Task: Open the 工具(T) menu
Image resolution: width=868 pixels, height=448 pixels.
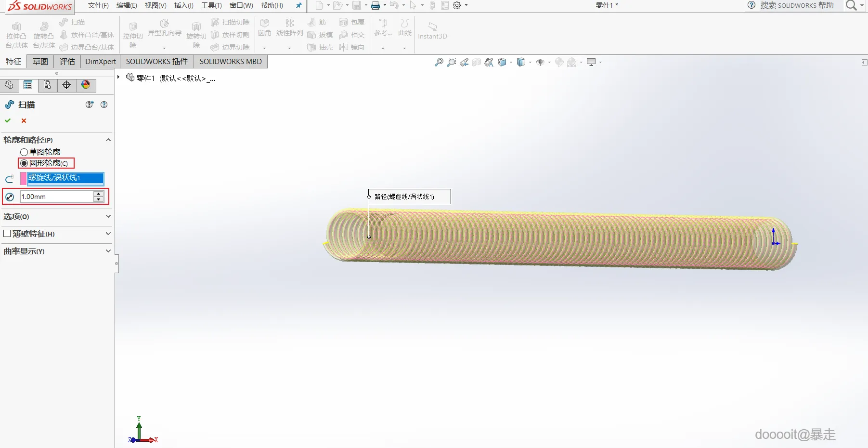Action: click(211, 5)
